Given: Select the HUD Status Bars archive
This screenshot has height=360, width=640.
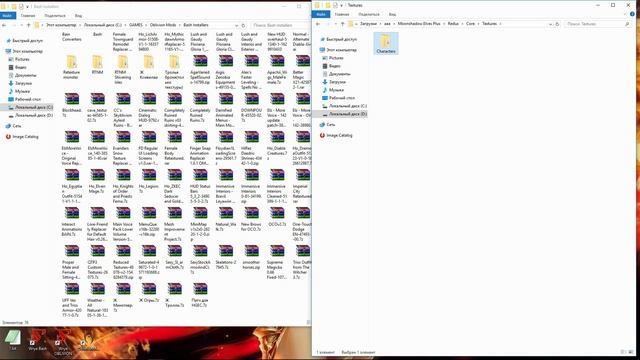Looking at the screenshot, I should [200, 186].
